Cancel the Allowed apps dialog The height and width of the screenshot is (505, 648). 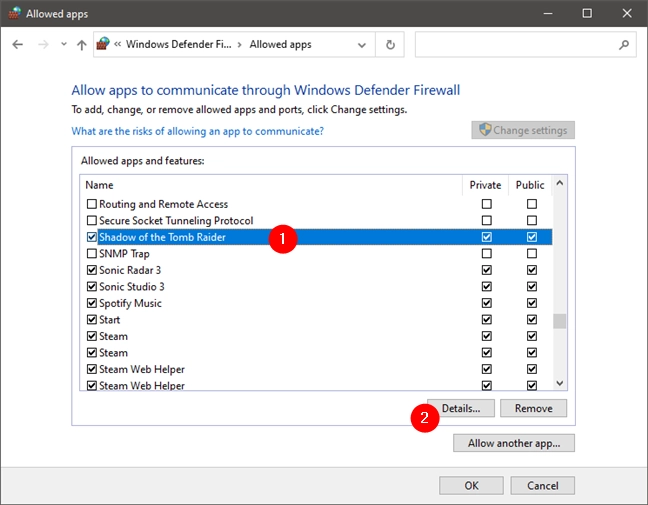pos(542,485)
